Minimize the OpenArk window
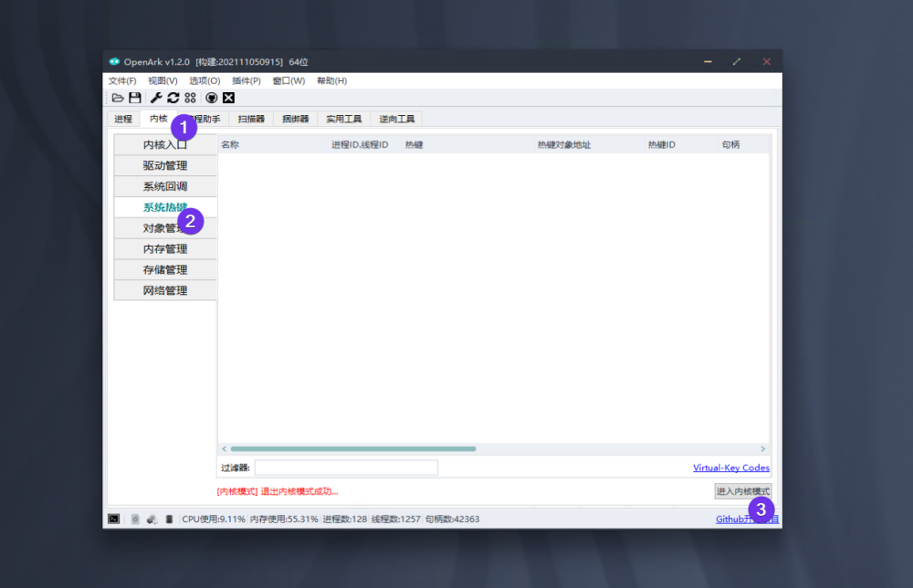The image size is (913, 588). (x=708, y=61)
